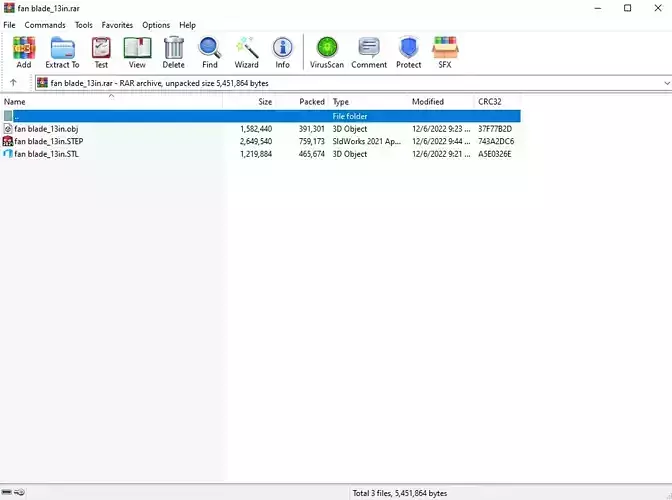The width and height of the screenshot is (672, 500).
Task: Open the Find magnifier tool
Action: (210, 52)
